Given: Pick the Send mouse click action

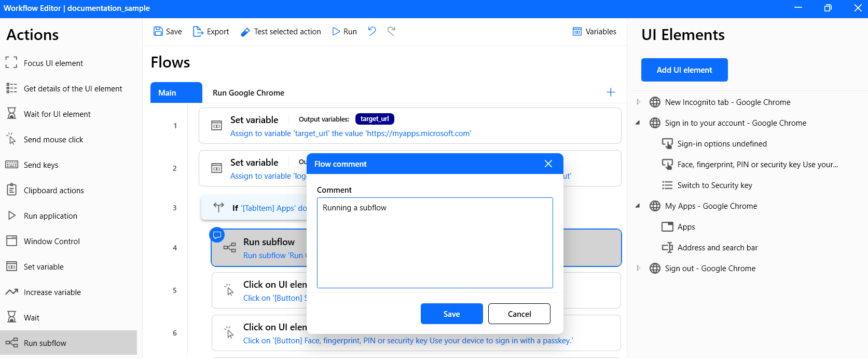Looking at the screenshot, I should pos(68,139).
